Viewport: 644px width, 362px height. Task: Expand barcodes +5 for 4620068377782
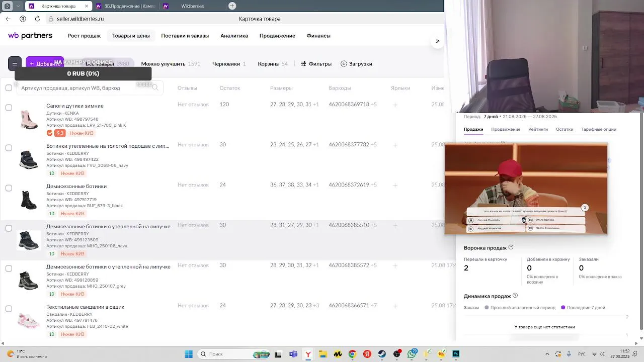pos(373,145)
